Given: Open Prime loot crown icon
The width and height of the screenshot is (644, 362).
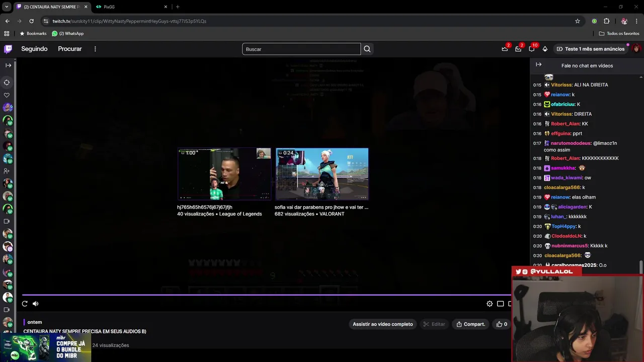Looking at the screenshot, I should coord(505,49).
